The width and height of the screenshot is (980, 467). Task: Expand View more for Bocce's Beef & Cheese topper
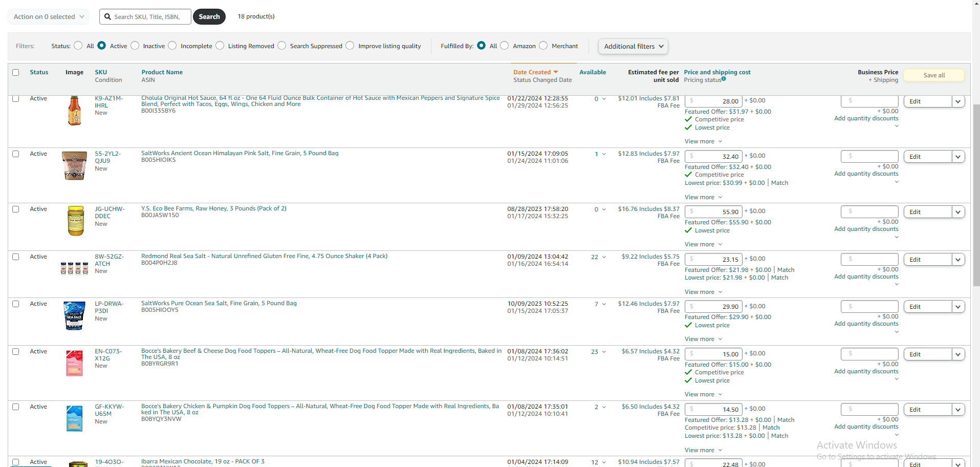click(x=704, y=394)
